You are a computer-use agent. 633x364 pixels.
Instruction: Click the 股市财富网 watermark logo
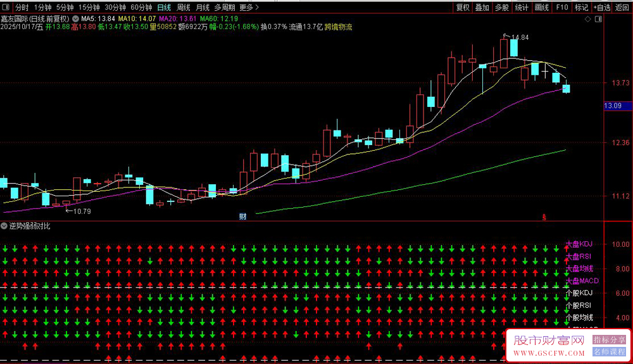coord(549,341)
